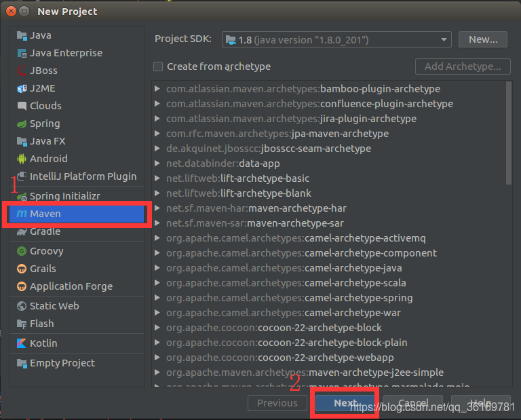Select the Java Enterprise icon

coord(22,53)
